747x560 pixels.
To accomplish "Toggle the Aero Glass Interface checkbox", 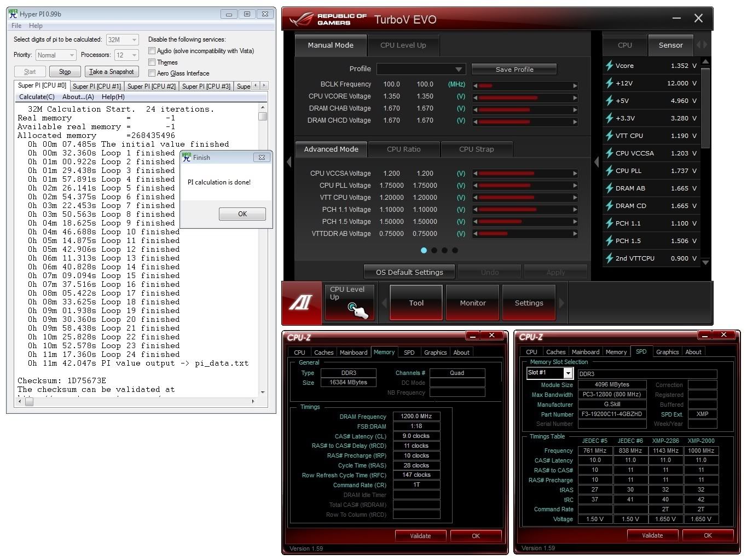I will [152, 73].
